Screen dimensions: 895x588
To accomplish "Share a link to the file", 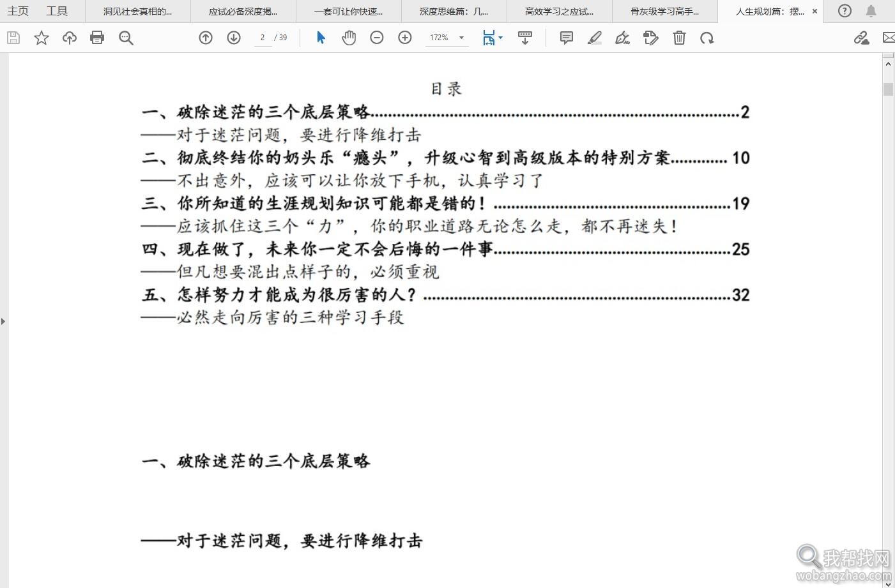I will tap(862, 38).
